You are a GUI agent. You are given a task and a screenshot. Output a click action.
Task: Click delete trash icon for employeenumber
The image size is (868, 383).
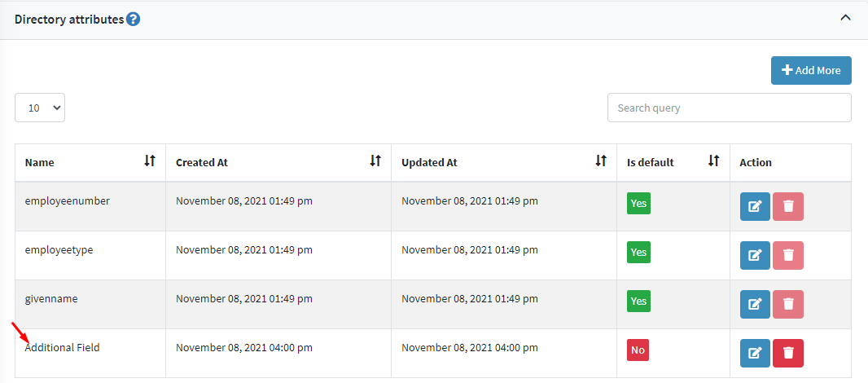click(787, 206)
